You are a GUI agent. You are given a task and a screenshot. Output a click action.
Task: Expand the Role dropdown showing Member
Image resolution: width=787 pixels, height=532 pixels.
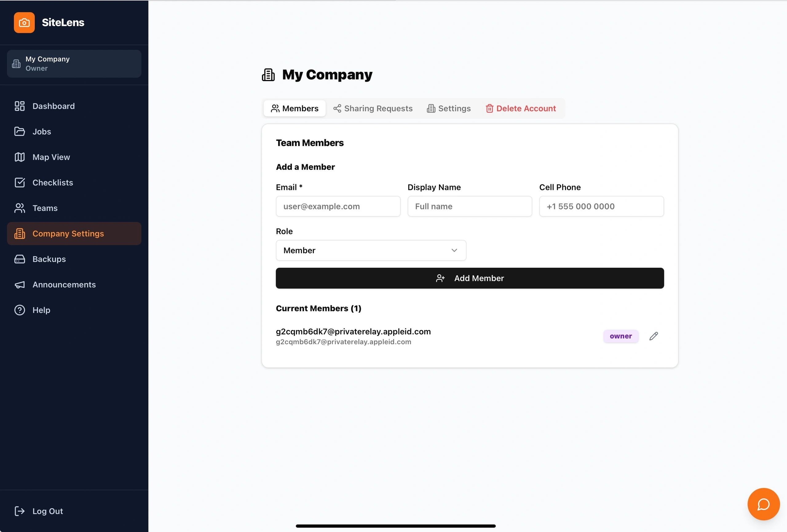point(371,250)
